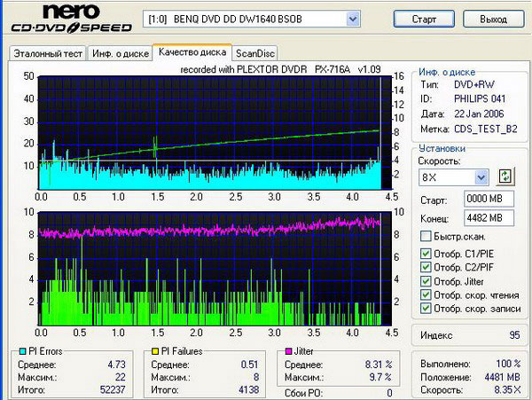Click the Скорость value 8.35X
Screen dimensions: 532x400
(x=507, y=390)
